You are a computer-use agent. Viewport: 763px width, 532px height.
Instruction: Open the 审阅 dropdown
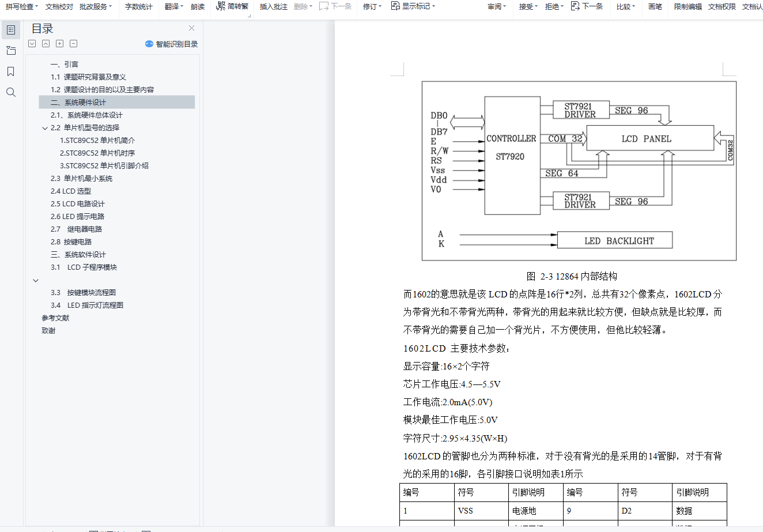pyautogui.click(x=497, y=7)
